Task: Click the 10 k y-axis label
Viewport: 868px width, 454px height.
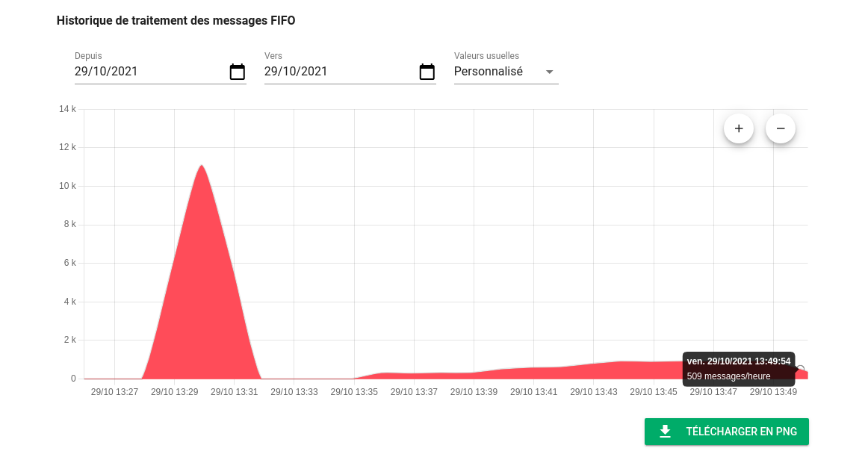Action: 68,186
